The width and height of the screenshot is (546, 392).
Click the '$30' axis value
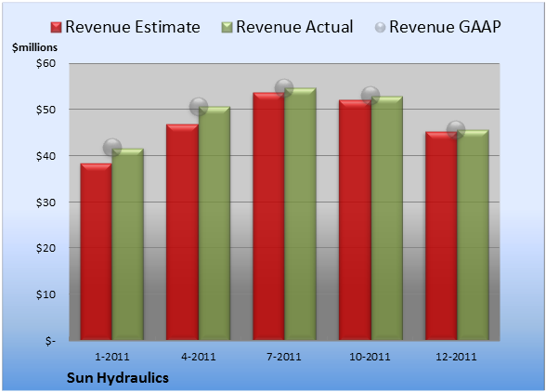click(x=45, y=203)
